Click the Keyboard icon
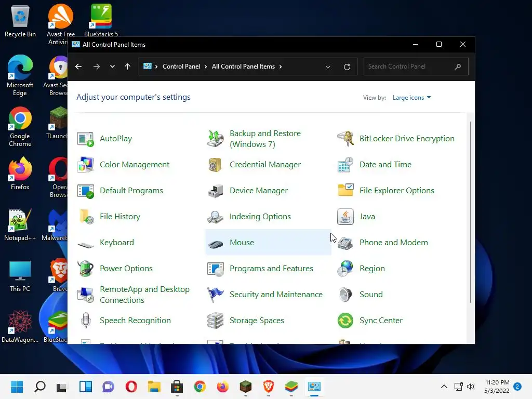Viewport: 532px width, 399px height. [86, 244]
